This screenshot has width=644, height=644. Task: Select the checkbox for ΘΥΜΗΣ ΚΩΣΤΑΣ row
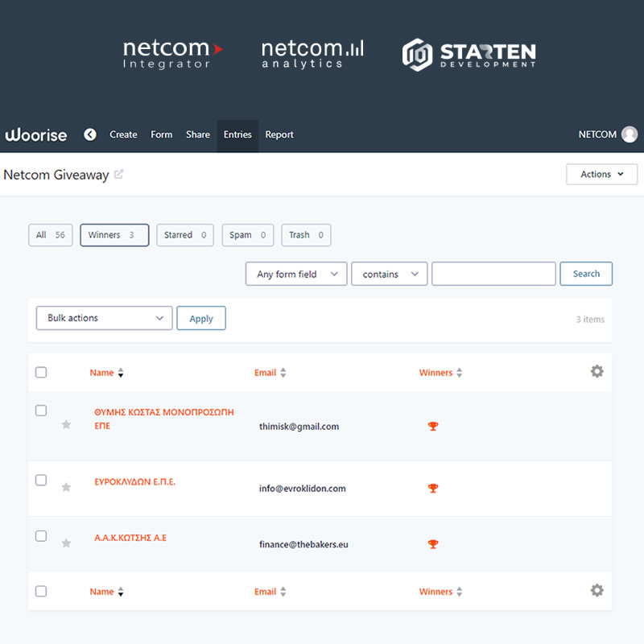pyautogui.click(x=41, y=411)
